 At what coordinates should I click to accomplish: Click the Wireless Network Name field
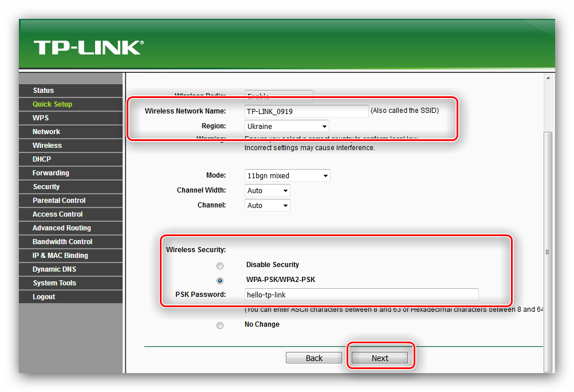coord(306,111)
